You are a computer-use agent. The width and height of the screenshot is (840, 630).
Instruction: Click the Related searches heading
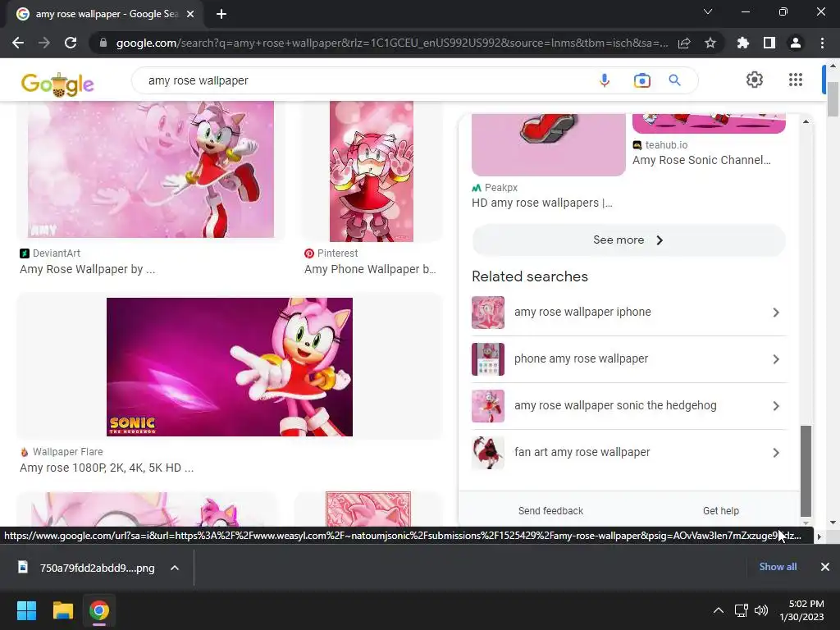pos(529,276)
